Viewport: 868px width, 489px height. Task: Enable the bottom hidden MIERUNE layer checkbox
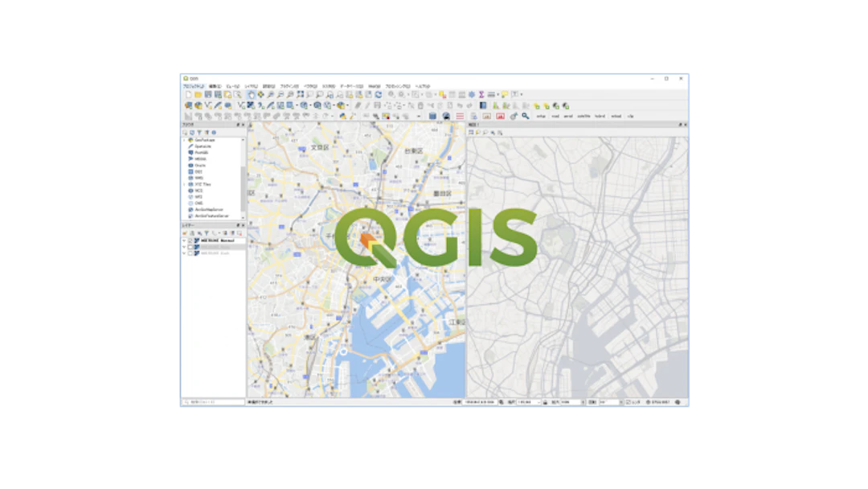point(189,253)
